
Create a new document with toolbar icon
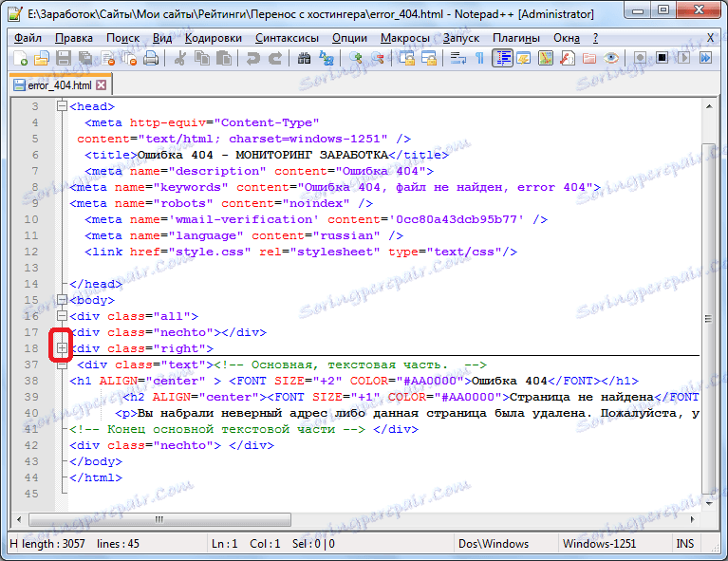pyautogui.click(x=21, y=59)
